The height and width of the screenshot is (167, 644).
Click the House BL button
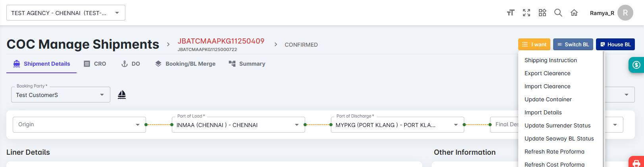pos(615,44)
